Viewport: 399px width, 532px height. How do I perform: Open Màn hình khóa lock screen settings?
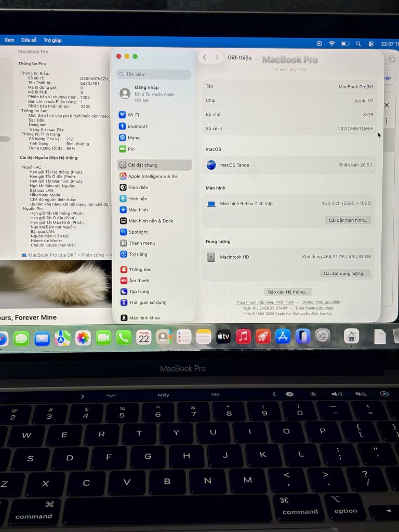click(x=140, y=317)
